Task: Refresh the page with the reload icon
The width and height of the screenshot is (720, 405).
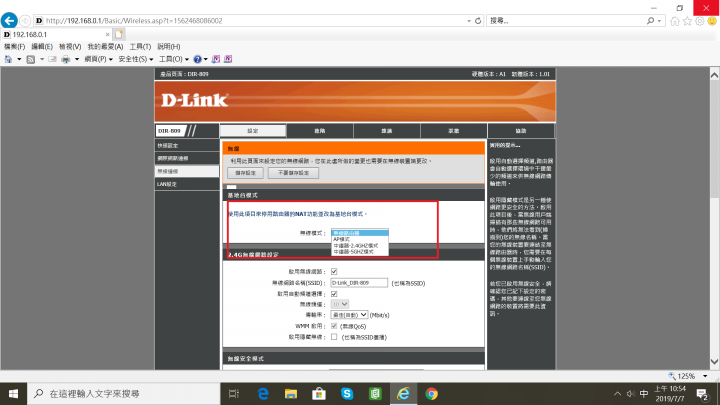Action: 478,21
